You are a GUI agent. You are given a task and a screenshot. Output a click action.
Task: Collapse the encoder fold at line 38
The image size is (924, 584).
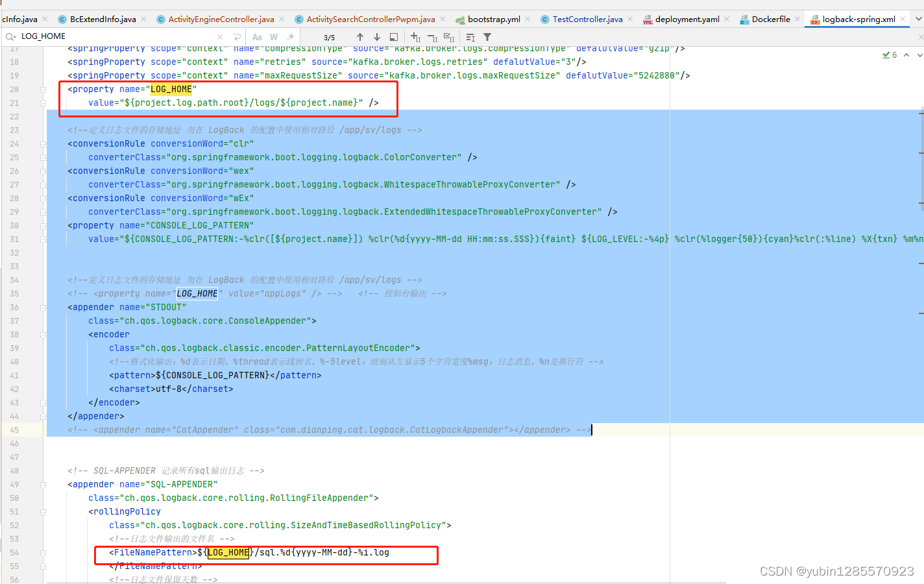(43, 335)
